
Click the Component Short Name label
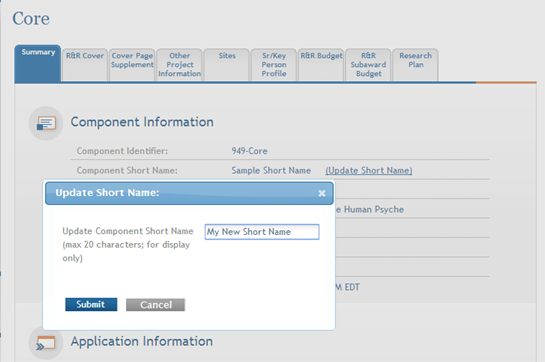pos(127,170)
